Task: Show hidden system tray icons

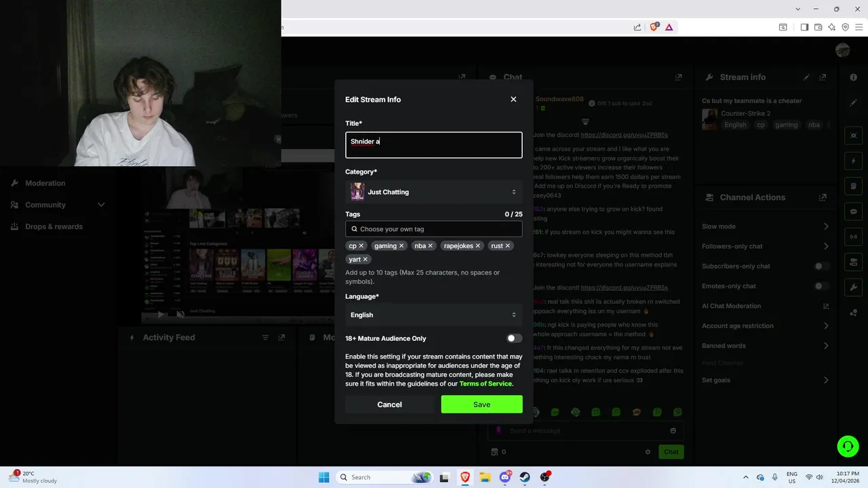Action: coord(746,477)
